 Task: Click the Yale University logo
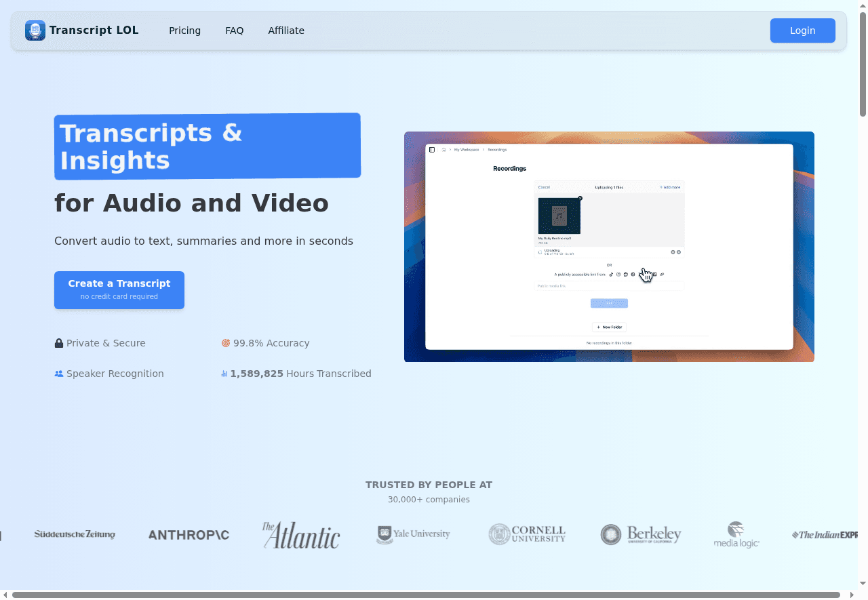tap(413, 534)
